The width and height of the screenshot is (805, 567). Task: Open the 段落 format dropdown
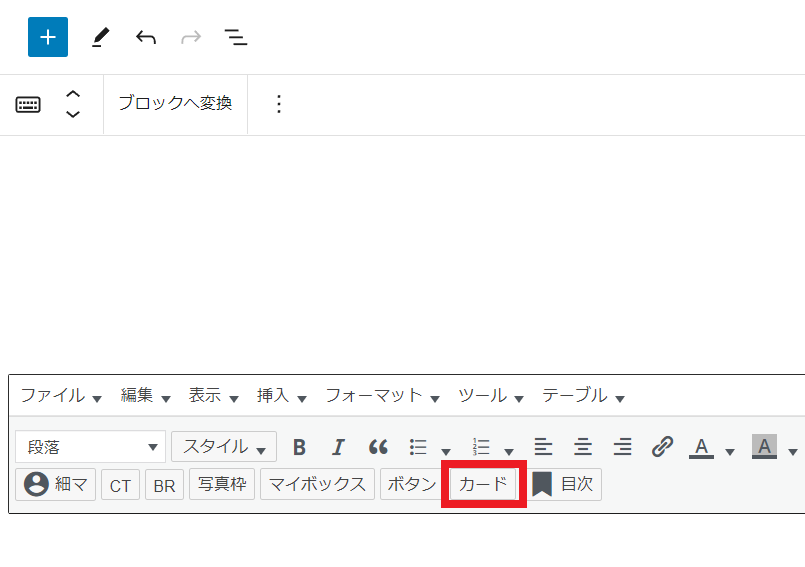(90, 447)
